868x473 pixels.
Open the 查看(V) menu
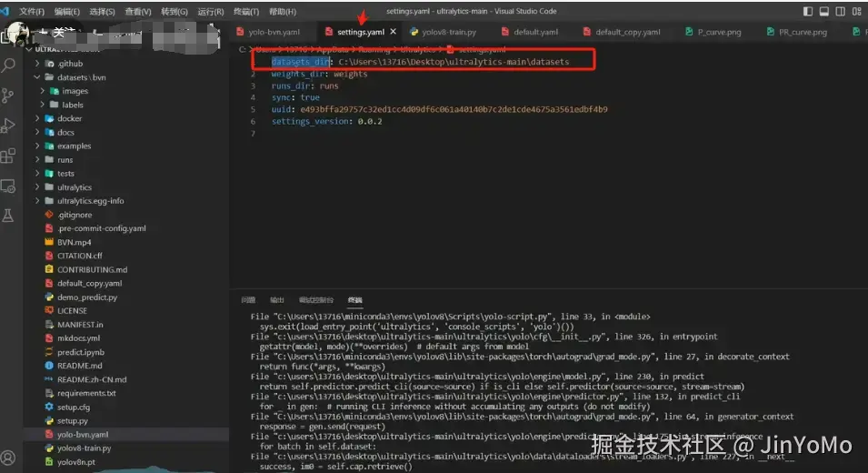click(x=138, y=11)
